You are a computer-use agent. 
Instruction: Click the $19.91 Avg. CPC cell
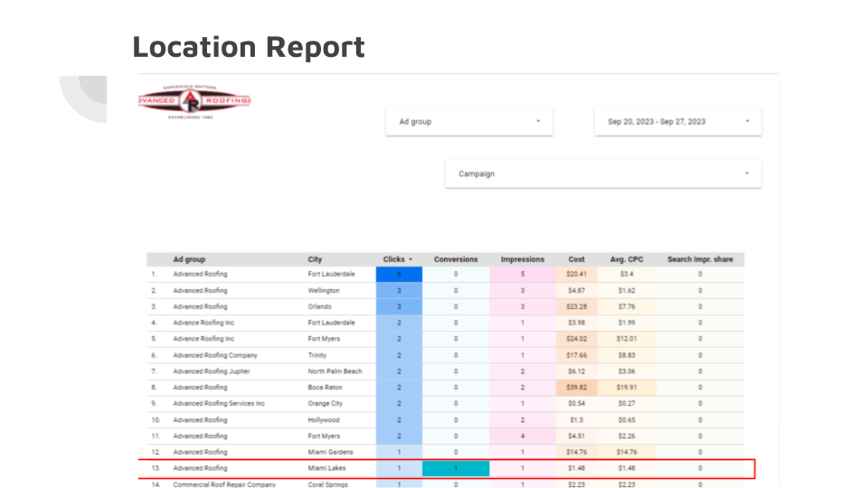(x=627, y=388)
